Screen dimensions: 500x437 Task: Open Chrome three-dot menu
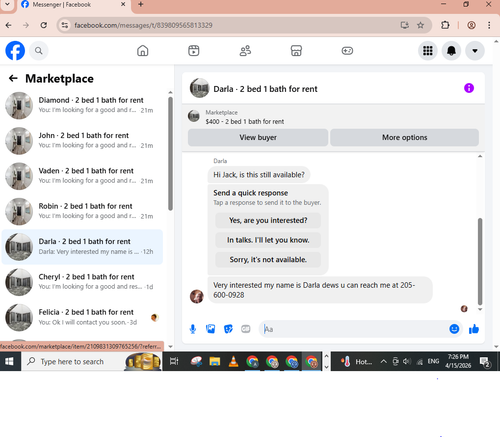click(489, 25)
